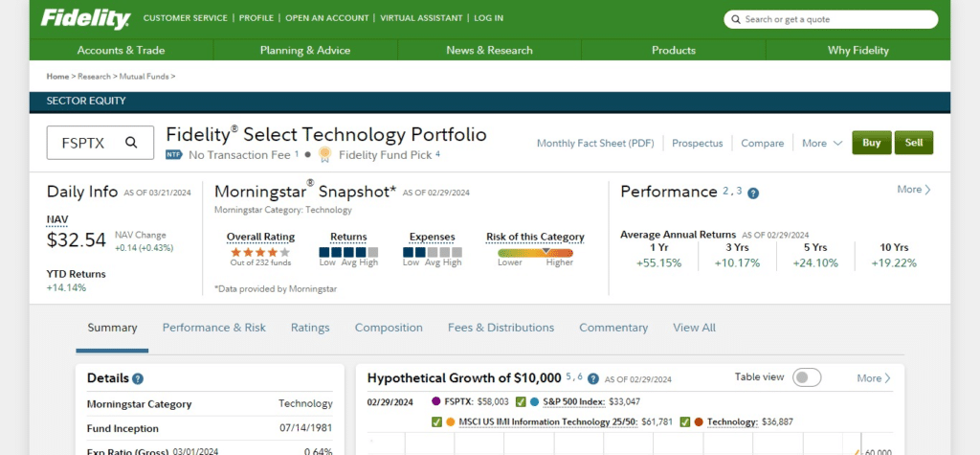
Task: Click the Fidelity Fund Pick ribbon icon
Action: (325, 154)
